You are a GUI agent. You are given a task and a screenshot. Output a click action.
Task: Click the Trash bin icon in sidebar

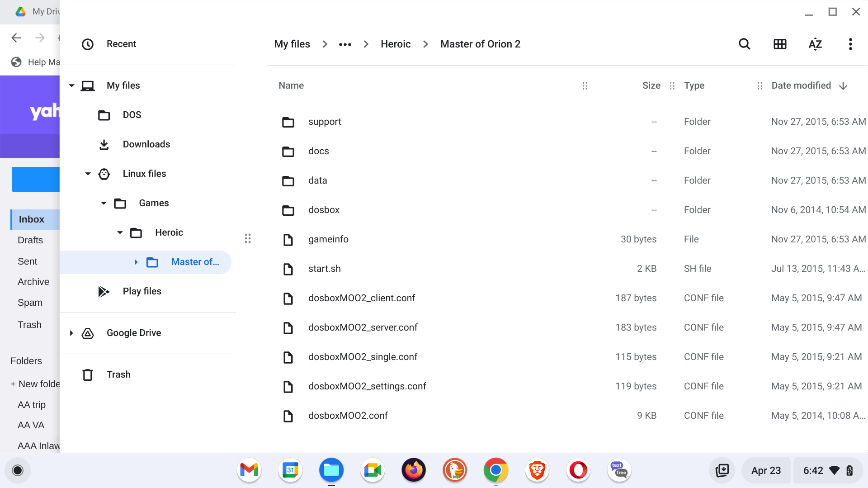(88, 374)
